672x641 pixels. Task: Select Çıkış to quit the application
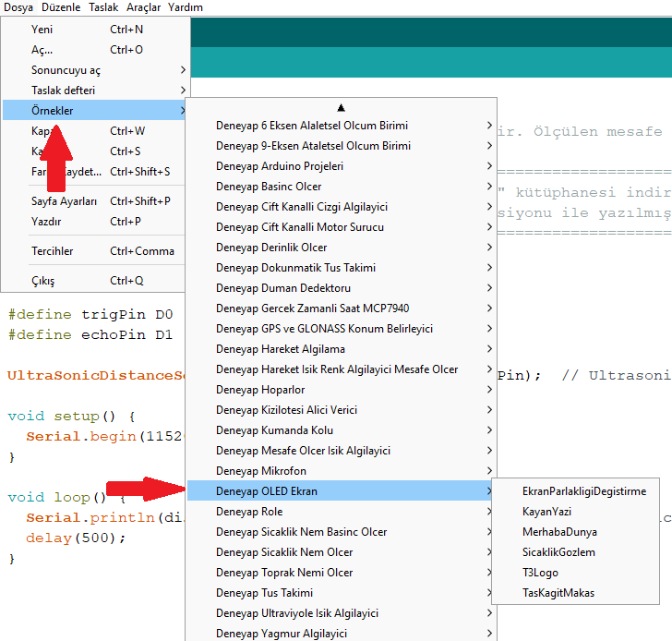(43, 281)
